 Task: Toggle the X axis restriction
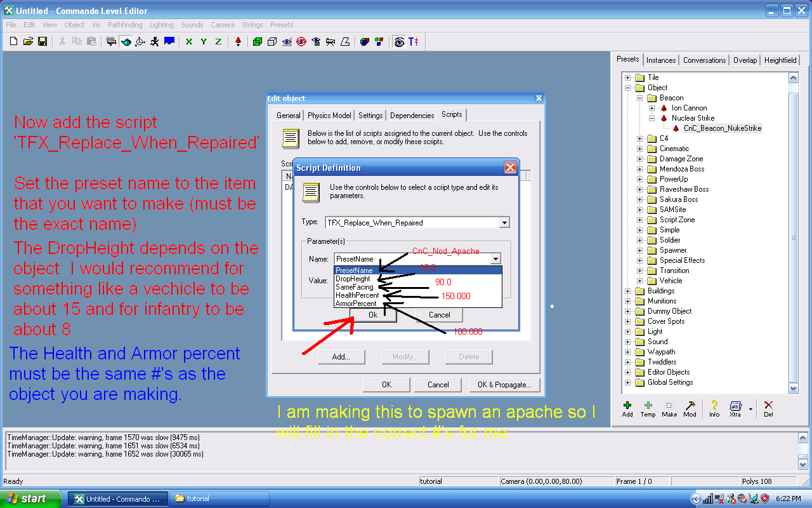(x=189, y=41)
